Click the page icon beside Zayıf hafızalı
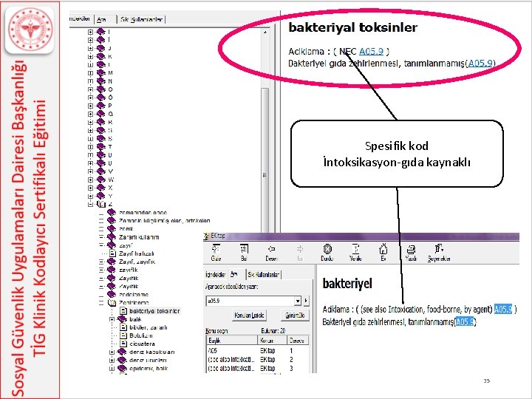Screen dimensions: 532x399 (113, 253)
